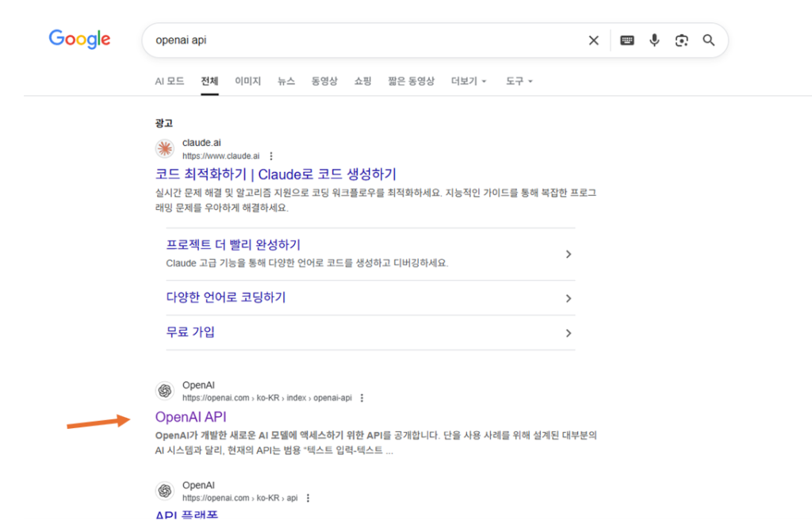Click OpenAI favicon of first organic result
812x528 pixels.
point(165,391)
